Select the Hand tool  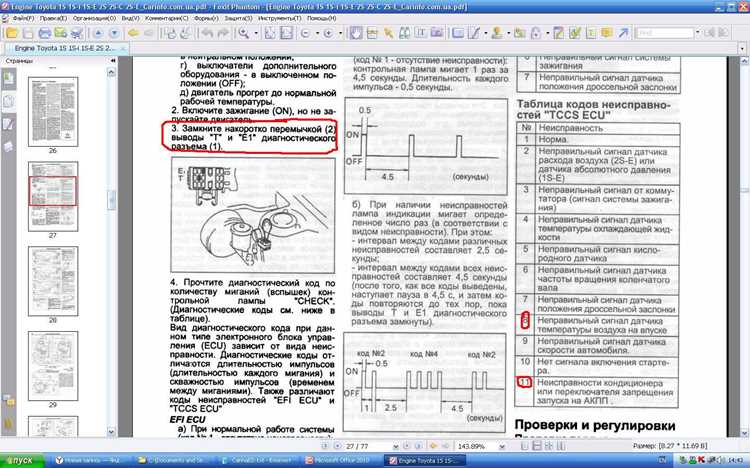coord(356,33)
